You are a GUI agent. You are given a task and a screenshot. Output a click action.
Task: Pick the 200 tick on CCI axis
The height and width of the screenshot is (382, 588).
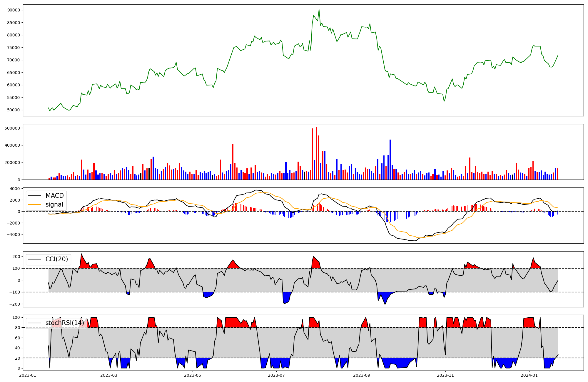[16, 257]
